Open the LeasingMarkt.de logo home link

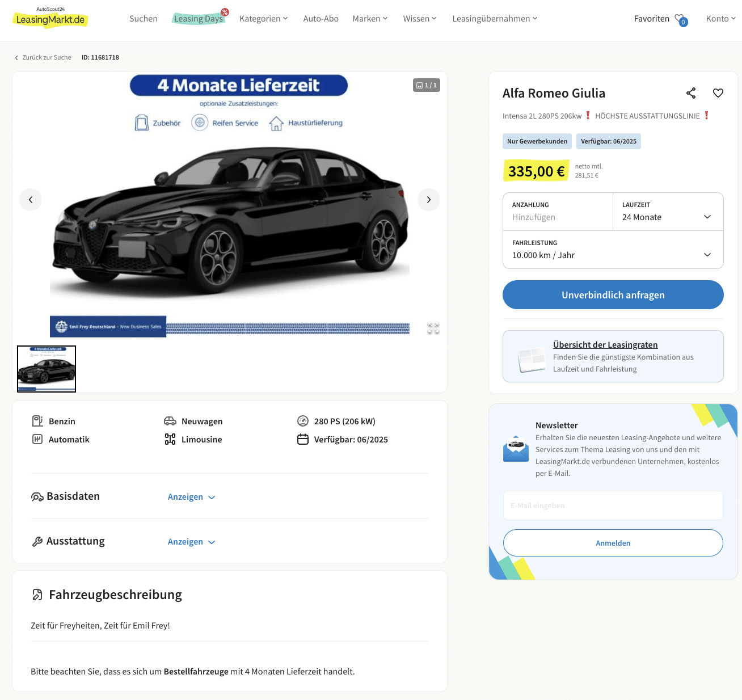pyautogui.click(x=50, y=18)
